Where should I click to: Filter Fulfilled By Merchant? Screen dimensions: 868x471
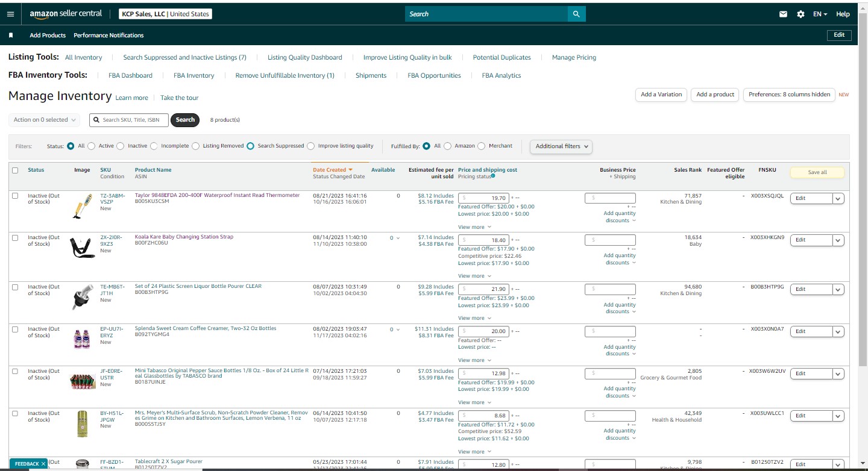pyautogui.click(x=481, y=146)
